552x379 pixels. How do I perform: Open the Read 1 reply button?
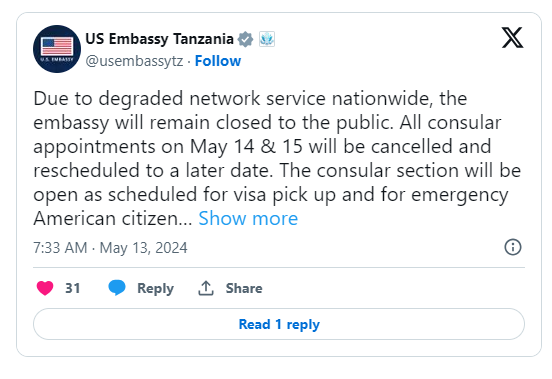[x=279, y=324]
